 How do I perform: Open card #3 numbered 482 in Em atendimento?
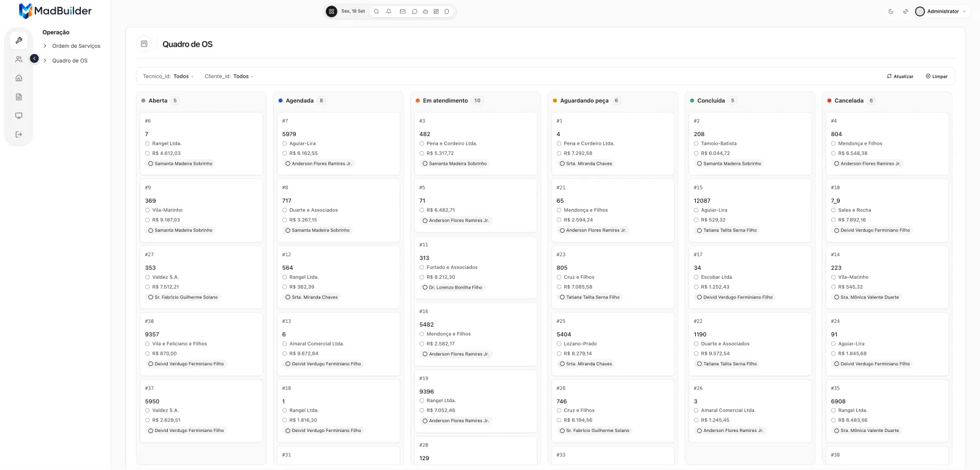click(x=475, y=143)
